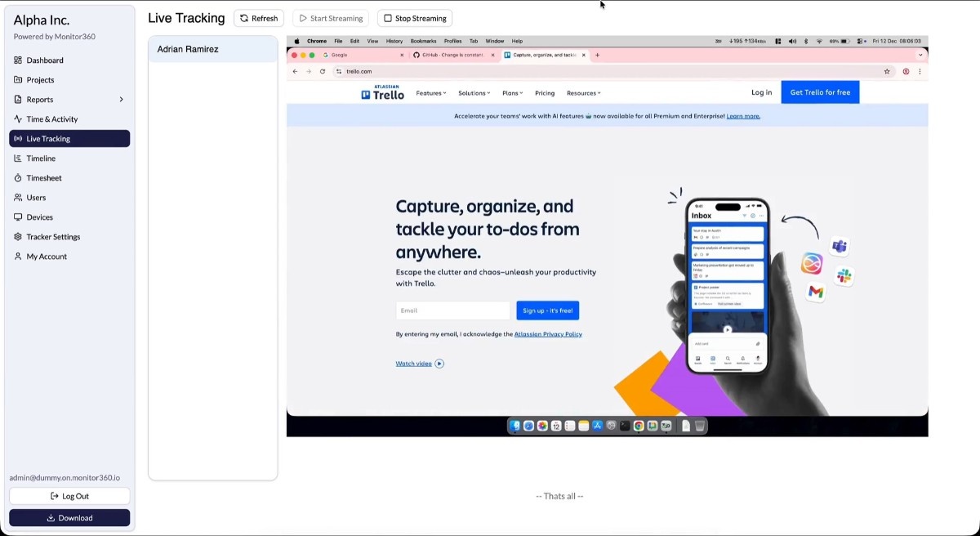Toggle Stop Streaming
This screenshot has width=980, height=536.
pyautogui.click(x=414, y=17)
